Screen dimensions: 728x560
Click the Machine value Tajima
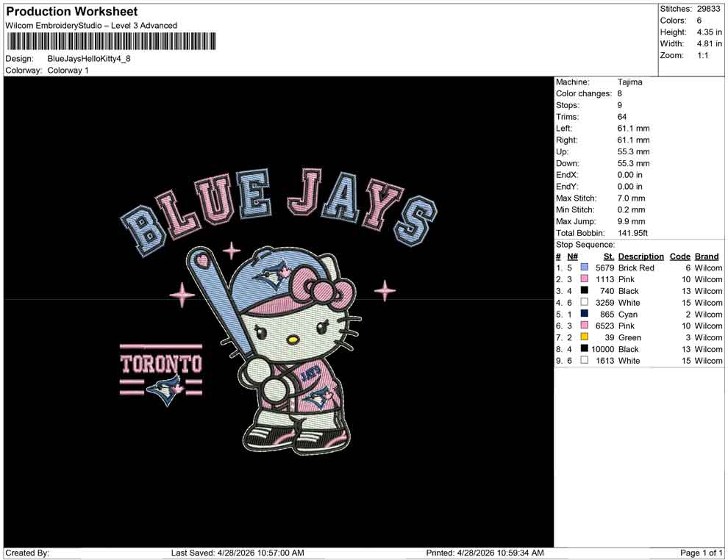tap(630, 82)
